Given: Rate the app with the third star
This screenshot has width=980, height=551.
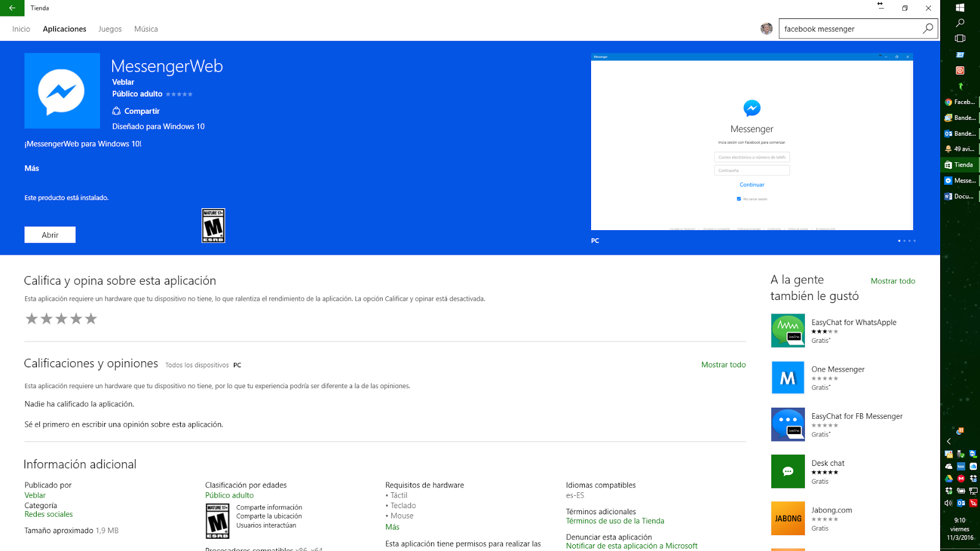Looking at the screenshot, I should click(61, 318).
